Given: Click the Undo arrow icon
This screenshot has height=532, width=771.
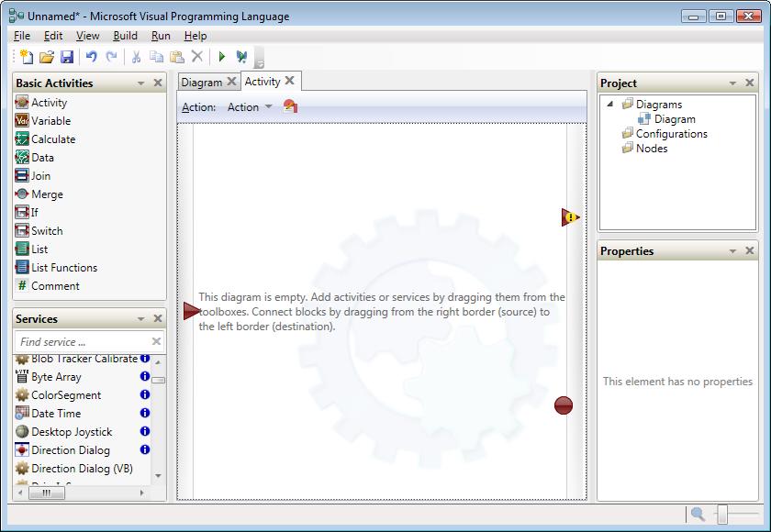Looking at the screenshot, I should [x=92, y=57].
